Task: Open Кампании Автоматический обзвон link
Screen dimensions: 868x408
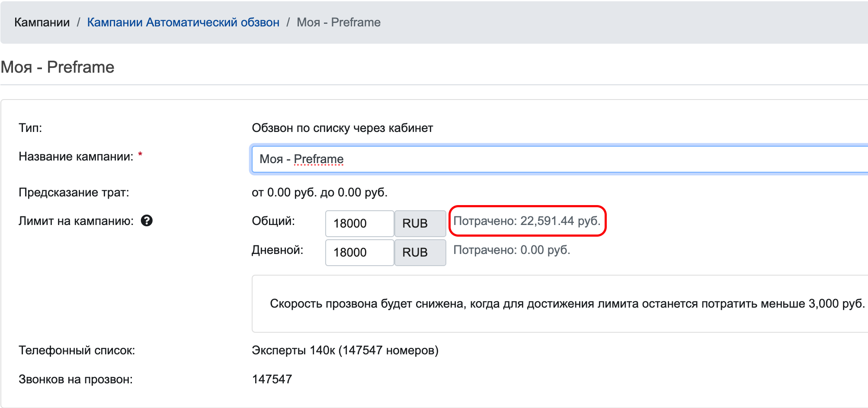Action: click(183, 22)
